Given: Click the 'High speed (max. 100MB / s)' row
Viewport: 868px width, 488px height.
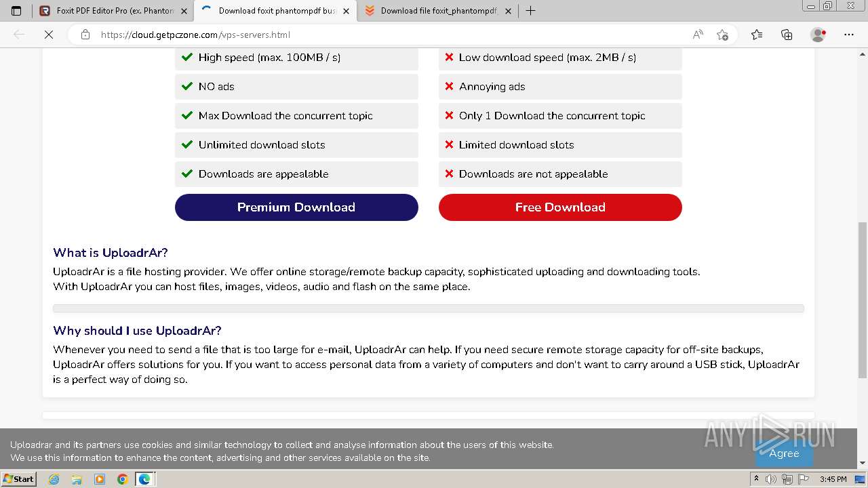Looking at the screenshot, I should pyautogui.click(x=296, y=58).
